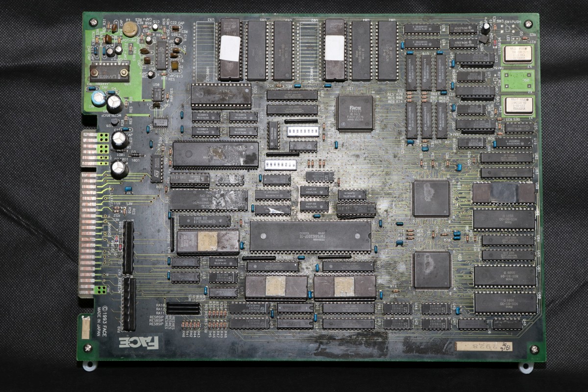Select the second white-stickered EPROM at top
The image size is (588, 392).
coord(335,49)
